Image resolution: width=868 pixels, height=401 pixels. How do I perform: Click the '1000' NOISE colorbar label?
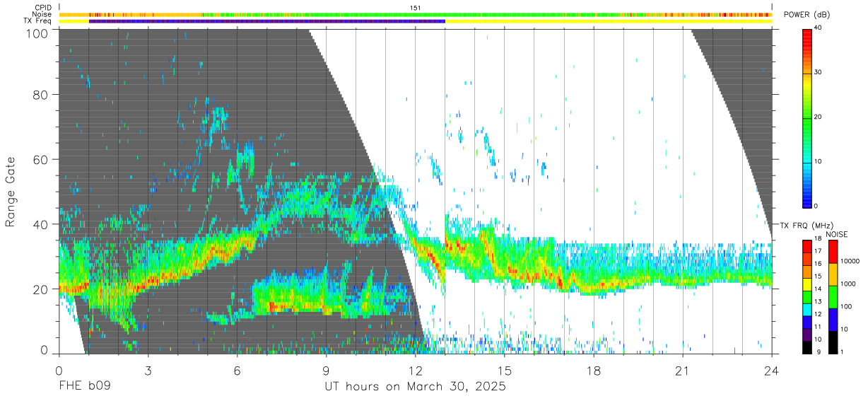(848, 285)
